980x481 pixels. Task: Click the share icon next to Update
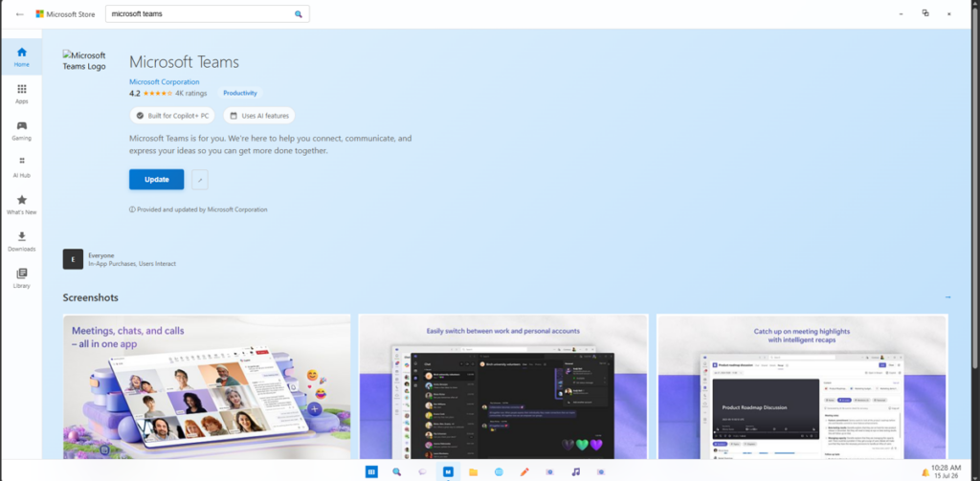200,179
